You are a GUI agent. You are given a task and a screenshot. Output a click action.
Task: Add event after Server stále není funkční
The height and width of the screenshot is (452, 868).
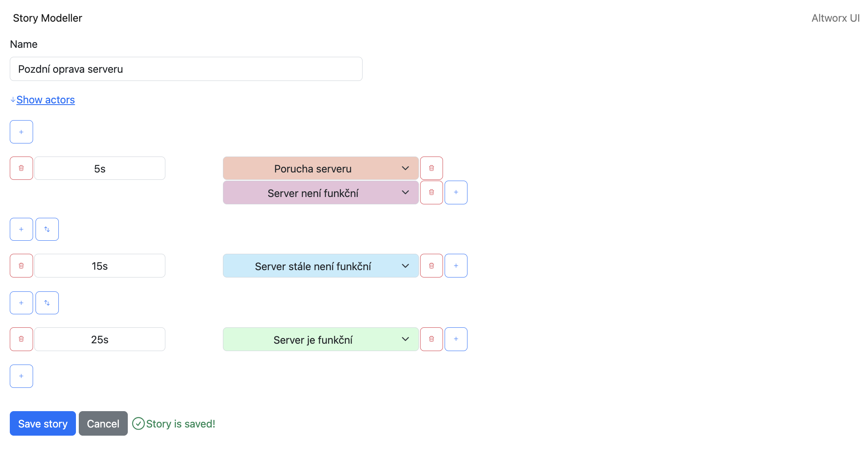(456, 266)
